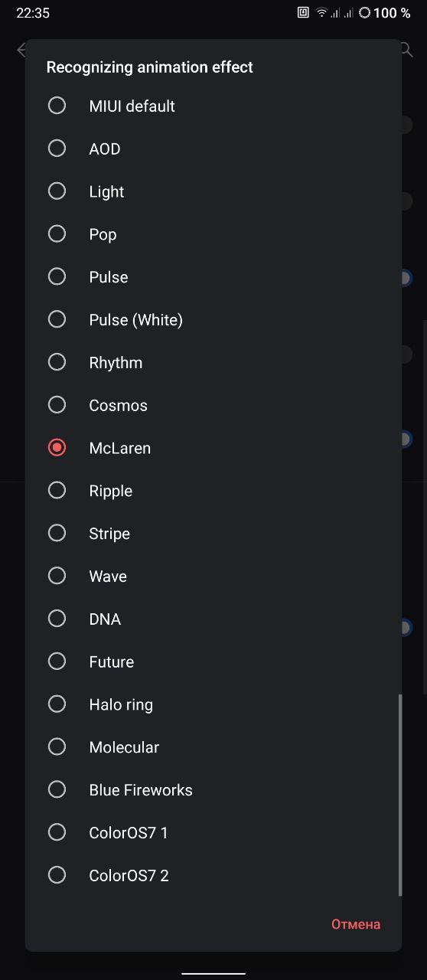Select the Light animation effect

tap(213, 191)
